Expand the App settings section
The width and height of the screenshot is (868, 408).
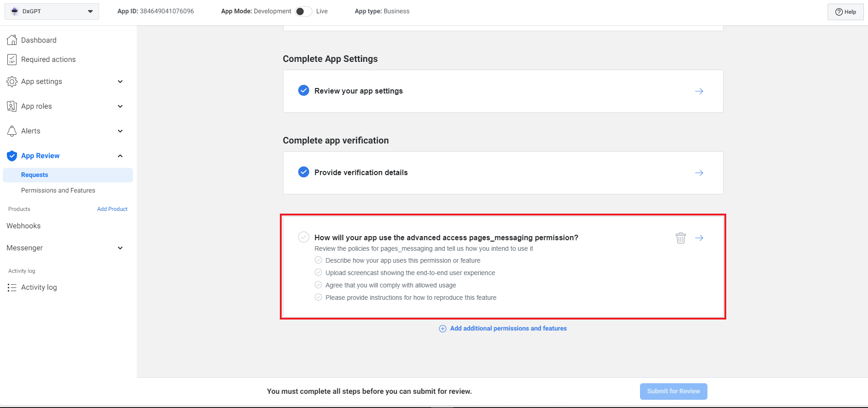pyautogui.click(x=120, y=82)
